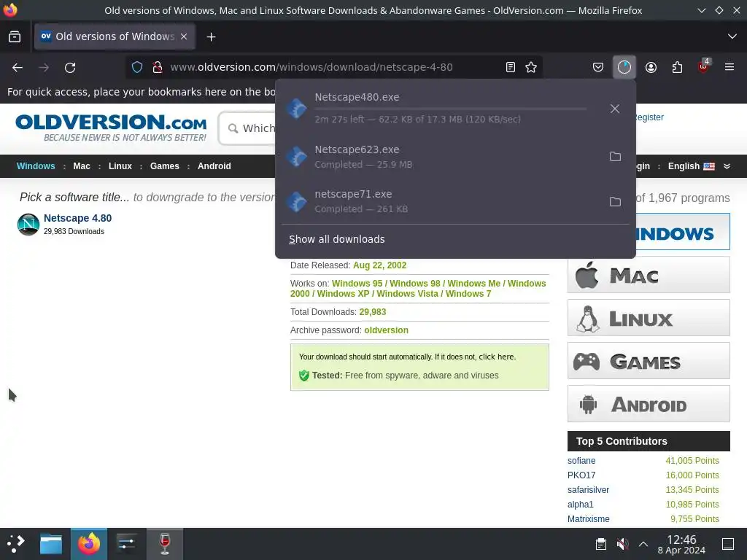Viewport: 747px width, 560px height.
Task: Open site security lock information
Action: (158, 67)
